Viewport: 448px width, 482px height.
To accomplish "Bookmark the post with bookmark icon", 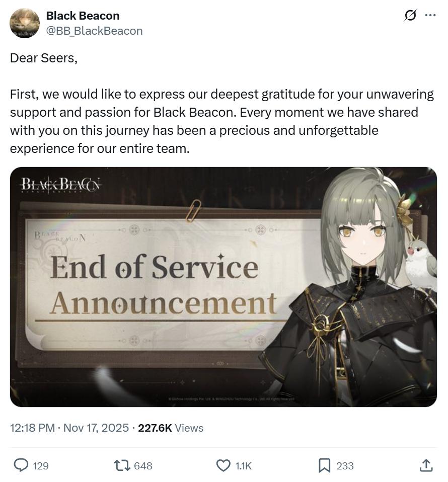I will [324, 465].
